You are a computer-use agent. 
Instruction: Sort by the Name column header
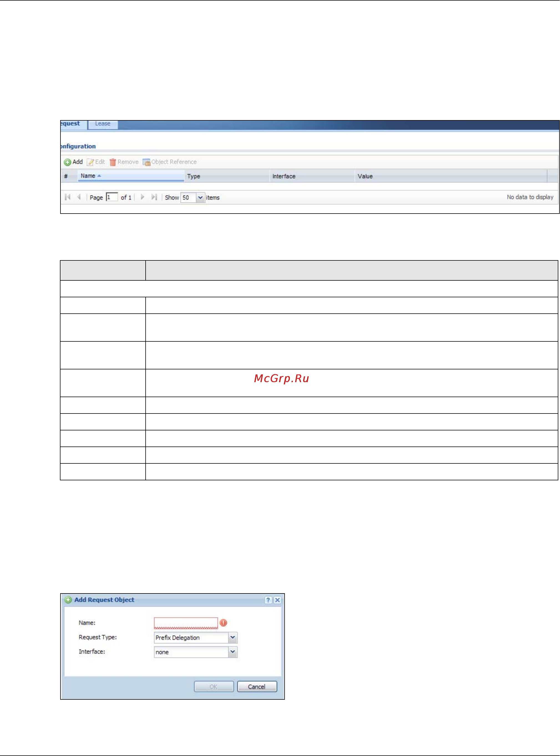coord(131,176)
